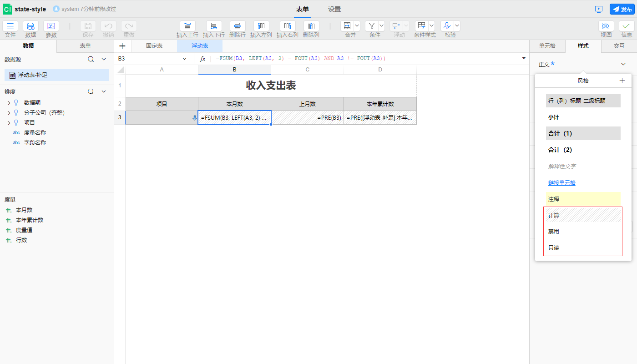
Task: Select the 链接单元格 link style
Action: 561,183
